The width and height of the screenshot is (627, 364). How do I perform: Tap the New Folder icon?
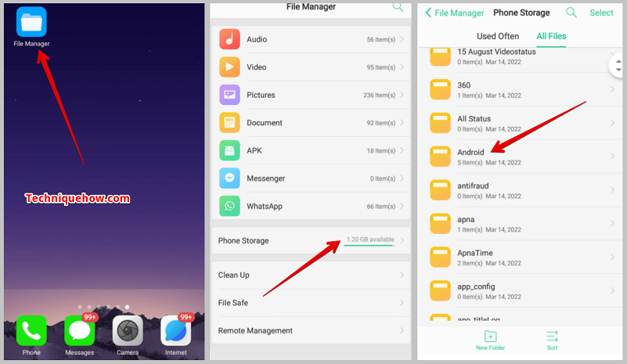(490, 336)
